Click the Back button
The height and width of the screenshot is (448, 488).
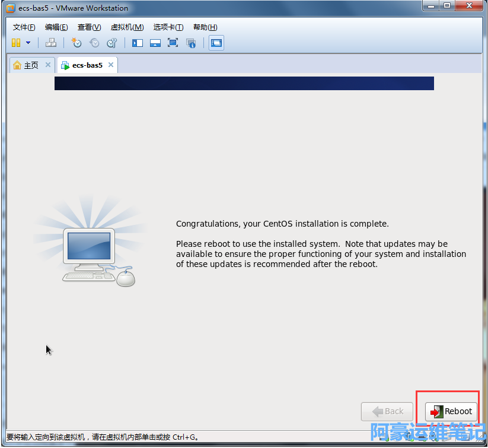coord(387,411)
